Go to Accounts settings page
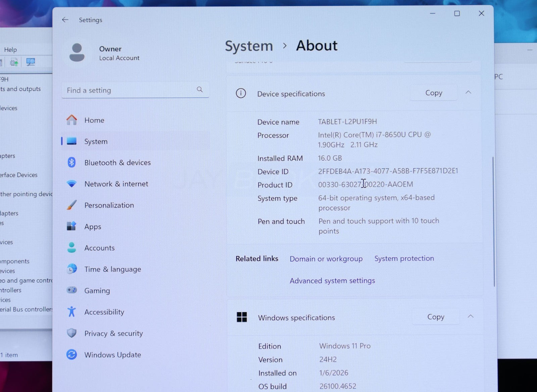 pos(99,248)
